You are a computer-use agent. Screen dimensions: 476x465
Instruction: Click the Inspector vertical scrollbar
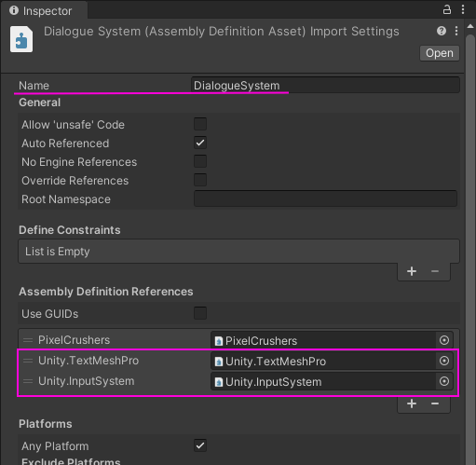tap(470, 249)
